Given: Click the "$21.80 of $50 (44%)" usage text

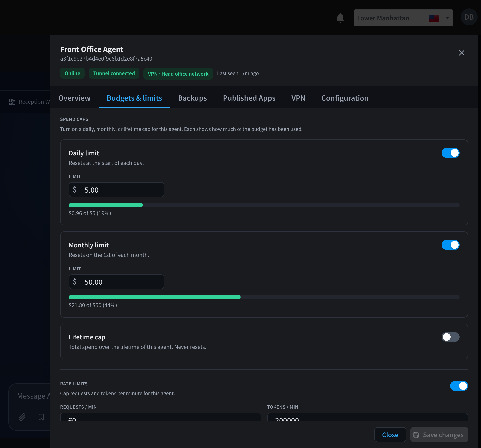Looking at the screenshot, I should click(93, 305).
